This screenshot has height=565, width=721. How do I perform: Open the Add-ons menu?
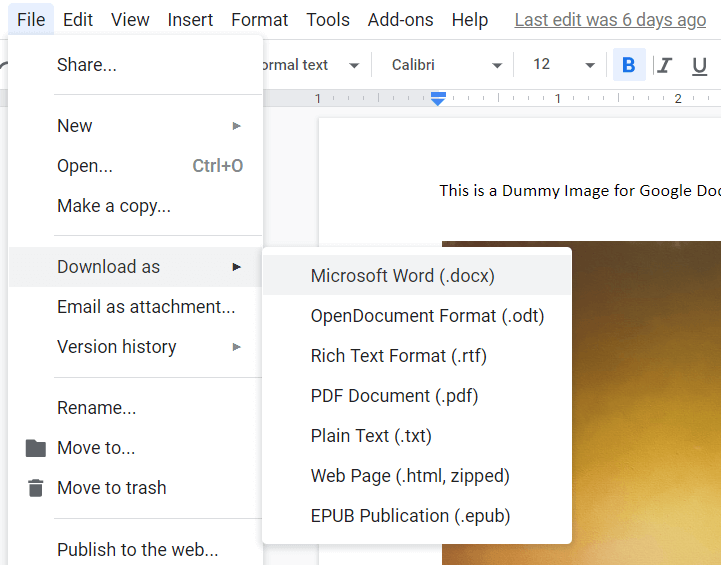399,20
